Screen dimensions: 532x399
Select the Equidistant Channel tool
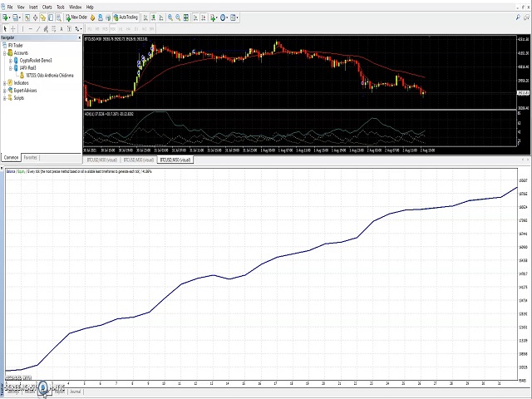pos(46,29)
